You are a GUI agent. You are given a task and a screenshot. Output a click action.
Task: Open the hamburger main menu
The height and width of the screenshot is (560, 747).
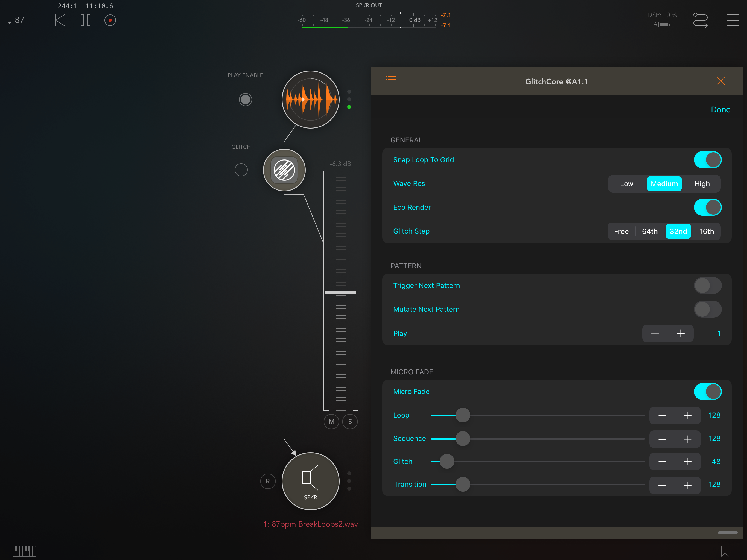click(x=733, y=20)
